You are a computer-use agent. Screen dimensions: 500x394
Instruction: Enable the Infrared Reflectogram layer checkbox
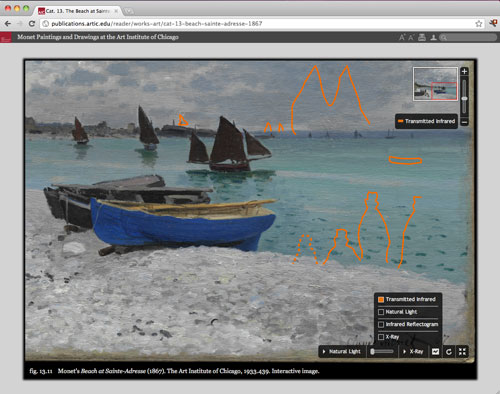pyautogui.click(x=381, y=324)
